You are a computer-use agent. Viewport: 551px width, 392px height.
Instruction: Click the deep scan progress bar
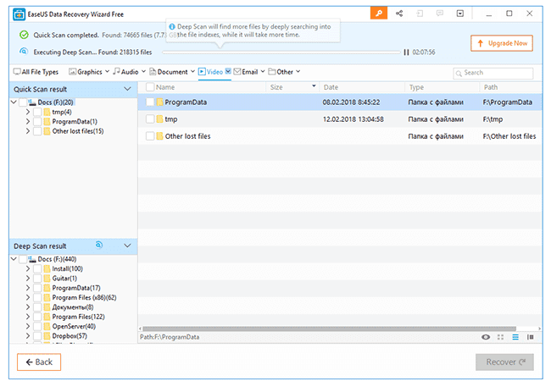pyautogui.click(x=281, y=52)
